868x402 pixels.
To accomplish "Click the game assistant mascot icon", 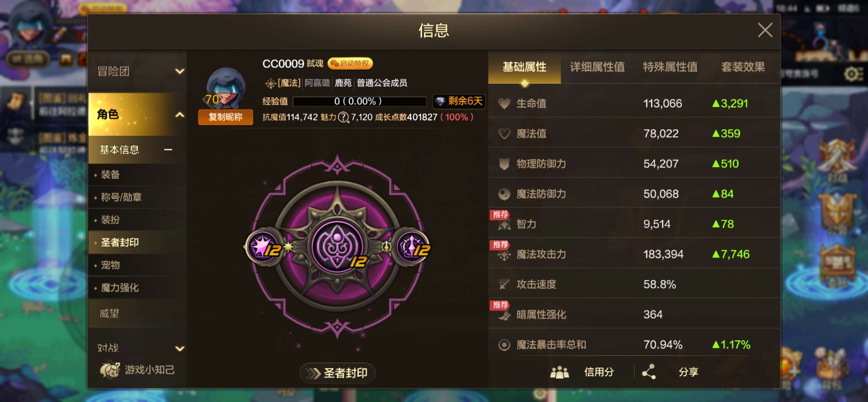I will [110, 370].
